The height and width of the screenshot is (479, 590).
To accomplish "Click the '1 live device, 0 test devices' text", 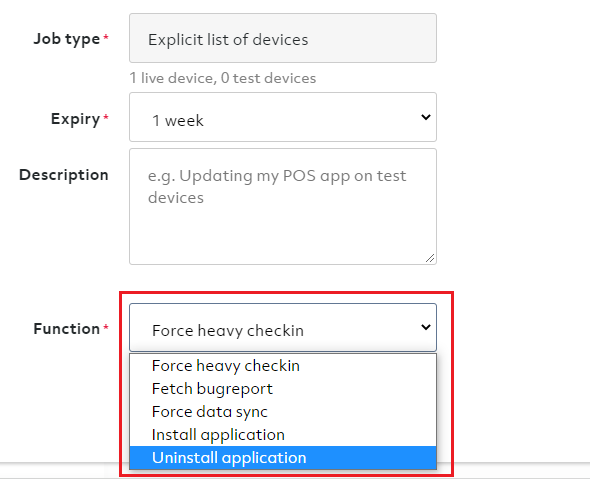I will (223, 78).
